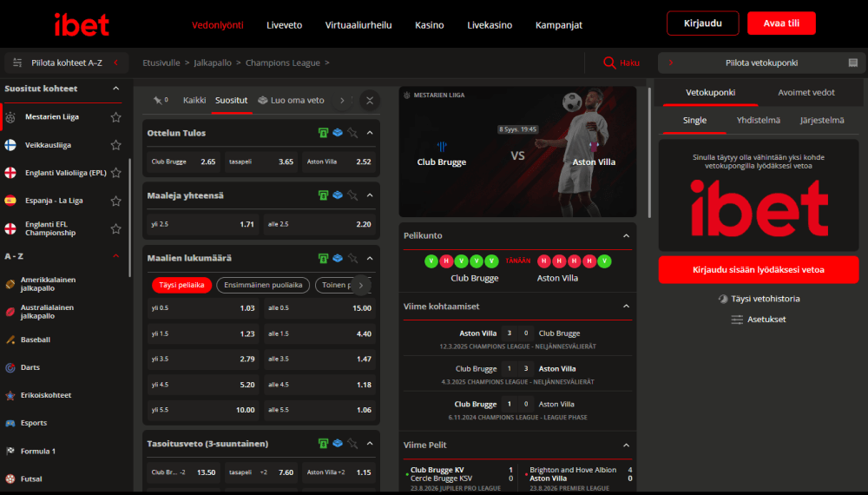Star the Englanti EFL Championship entry
The height and width of the screenshot is (495, 868).
[x=115, y=228]
